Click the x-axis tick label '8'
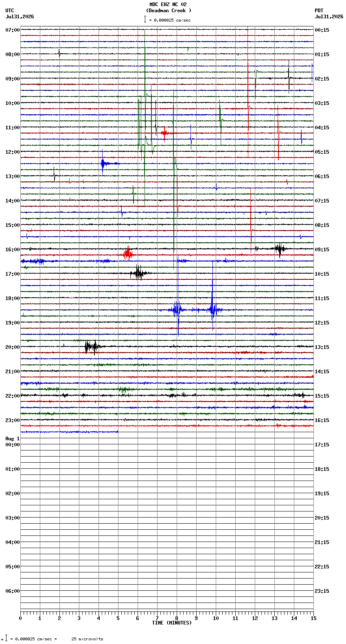 coord(177,618)
